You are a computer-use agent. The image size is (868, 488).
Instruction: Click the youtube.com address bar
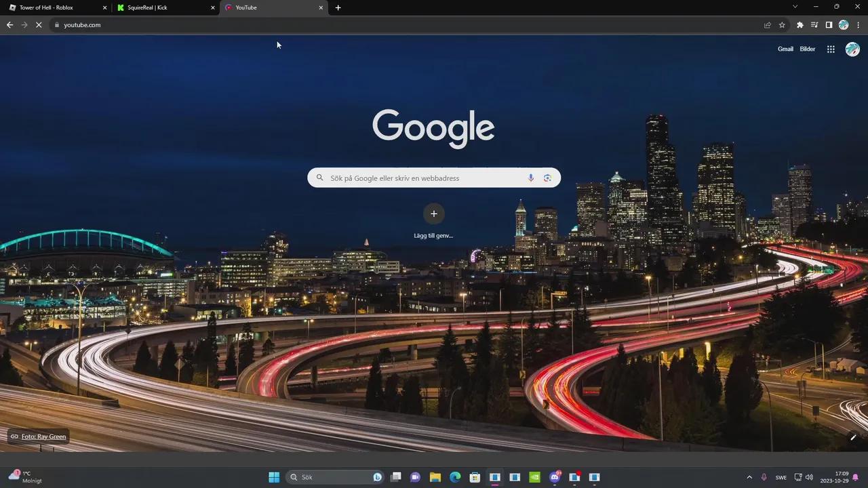pyautogui.click(x=407, y=25)
